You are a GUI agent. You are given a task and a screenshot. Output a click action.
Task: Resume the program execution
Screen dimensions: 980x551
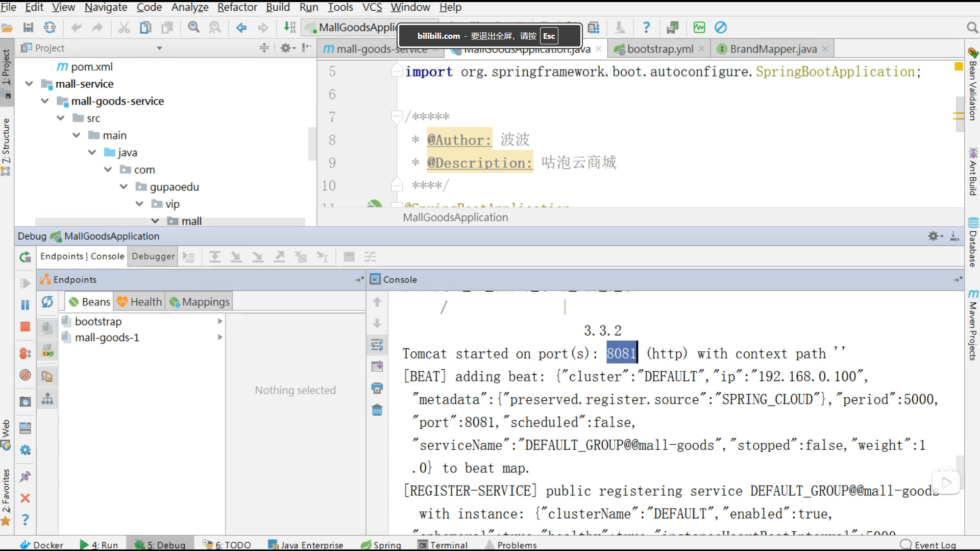click(x=25, y=283)
